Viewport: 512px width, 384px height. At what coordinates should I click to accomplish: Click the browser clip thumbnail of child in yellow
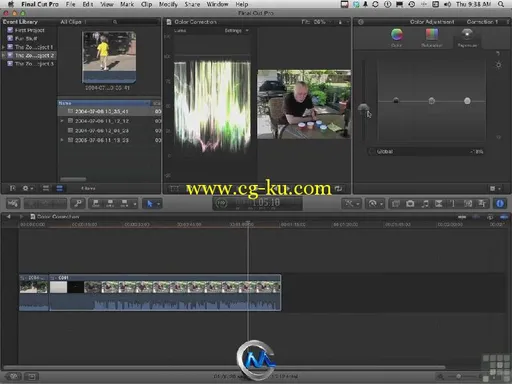tap(109, 57)
